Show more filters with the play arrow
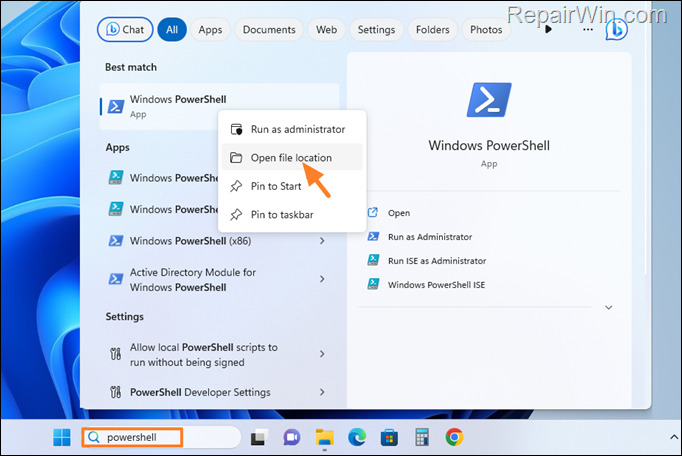Screen dimensions: 682x456 548,29
